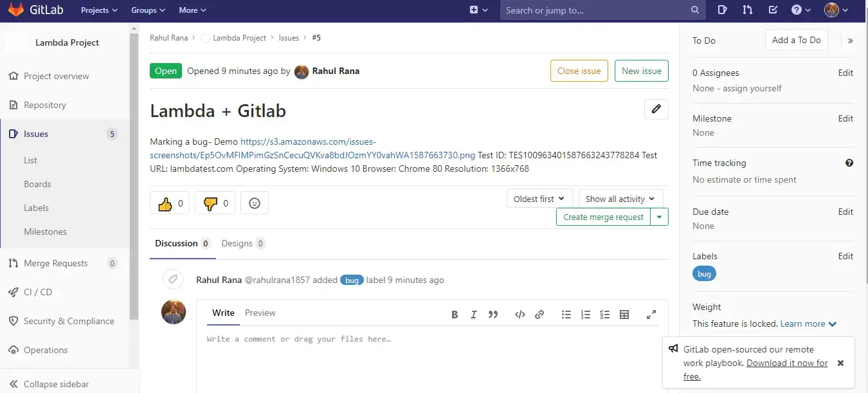Insert a quote in the comment editor
868x393 pixels.
click(493, 315)
